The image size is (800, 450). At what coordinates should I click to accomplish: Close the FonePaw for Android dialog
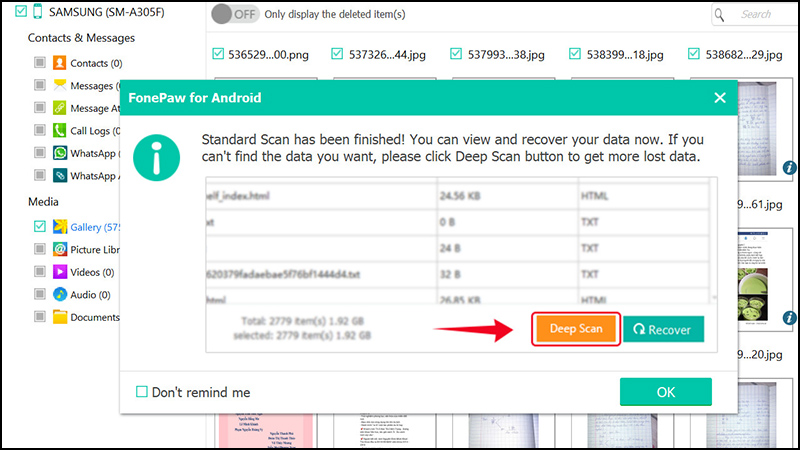[x=720, y=97]
